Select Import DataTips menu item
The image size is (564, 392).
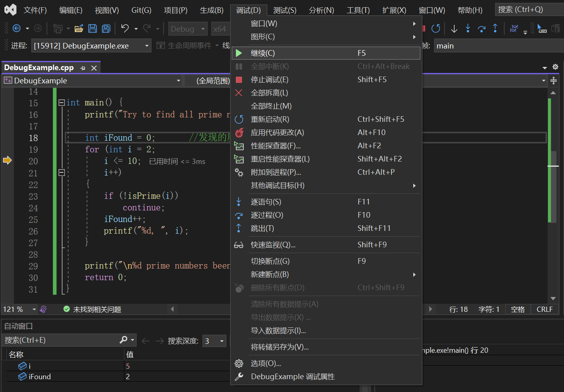click(x=326, y=331)
